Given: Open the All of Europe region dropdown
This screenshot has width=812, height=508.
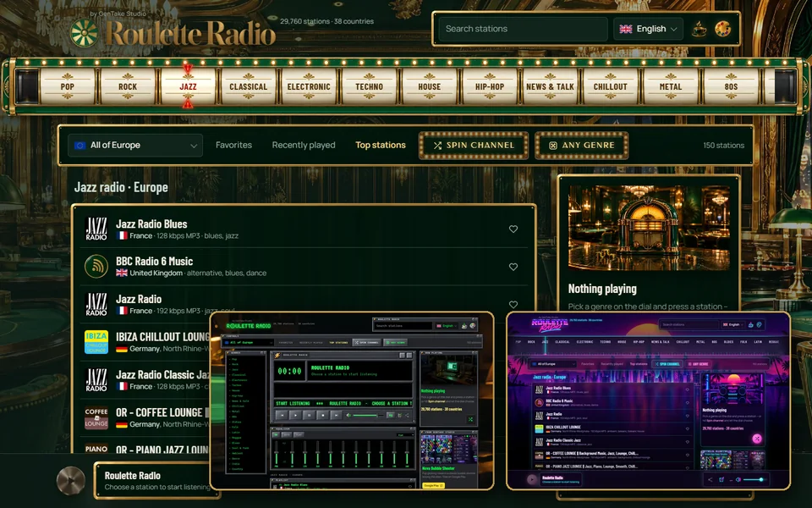Looking at the screenshot, I should (x=135, y=145).
